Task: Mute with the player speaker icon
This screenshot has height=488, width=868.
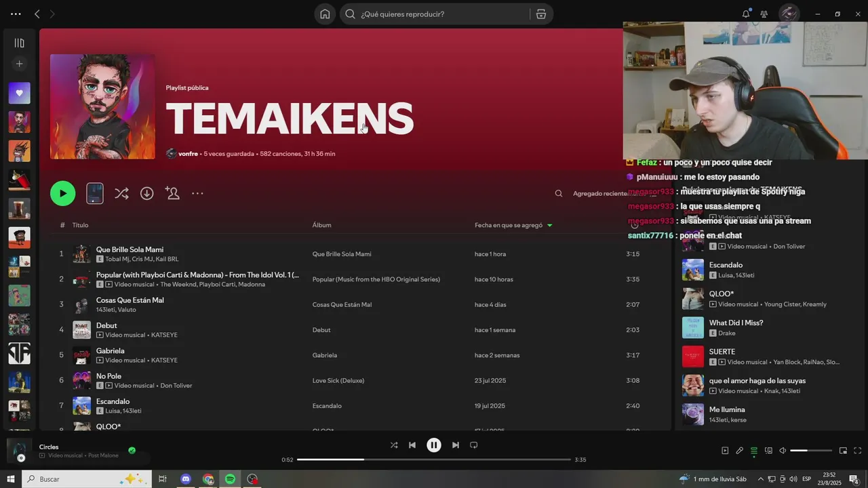Action: 783,451
